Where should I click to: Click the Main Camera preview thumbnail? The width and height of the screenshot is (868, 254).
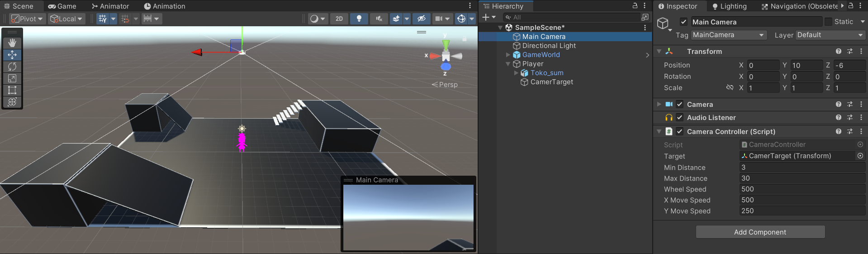coord(408,217)
